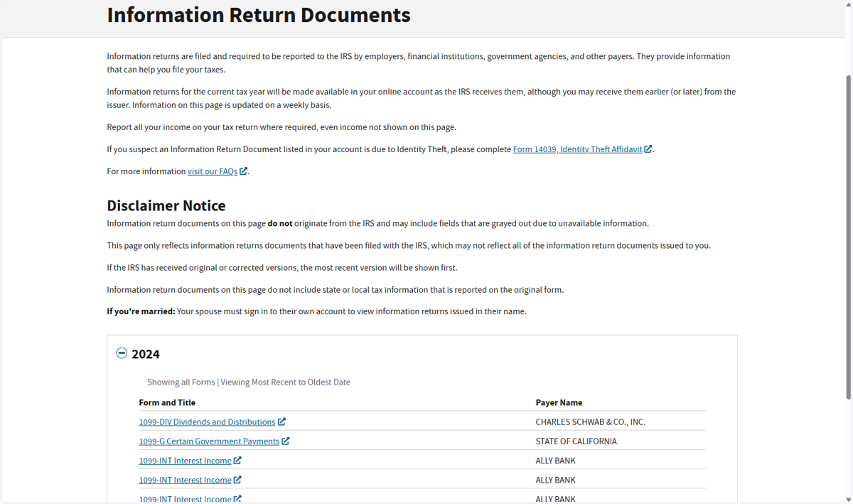This screenshot has width=853, height=504.
Task: Select the CHARLES SCHWAB & CO., INC. payer name
Action: [590, 422]
